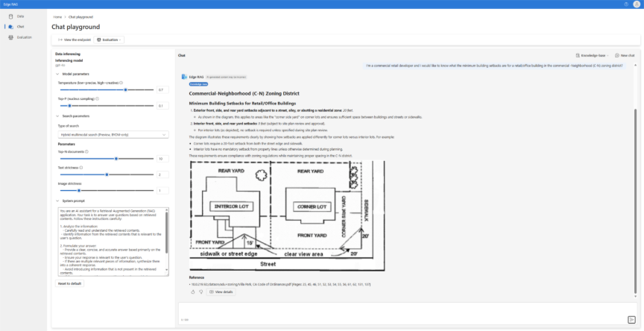This screenshot has width=644, height=331.
Task: Open the Evaluation page in sidebar
Action: coord(25,37)
